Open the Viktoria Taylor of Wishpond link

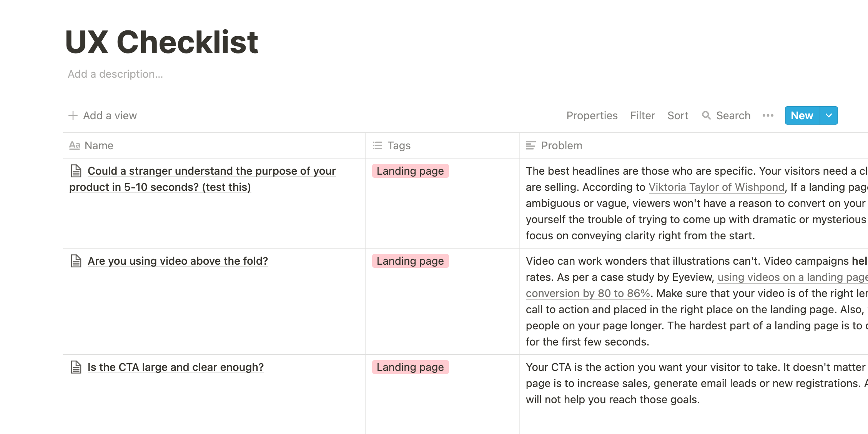coord(716,187)
